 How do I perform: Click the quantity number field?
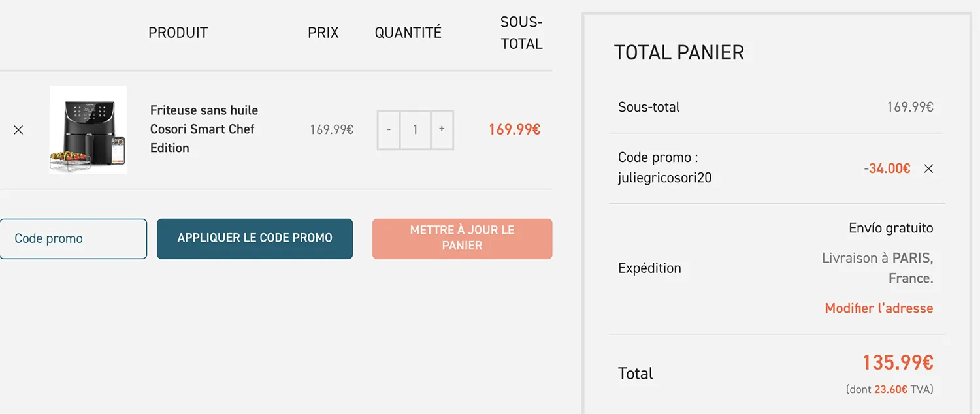[415, 130]
